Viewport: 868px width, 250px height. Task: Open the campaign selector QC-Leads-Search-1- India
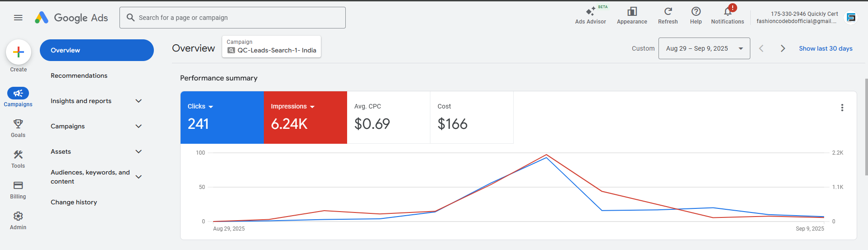click(272, 47)
